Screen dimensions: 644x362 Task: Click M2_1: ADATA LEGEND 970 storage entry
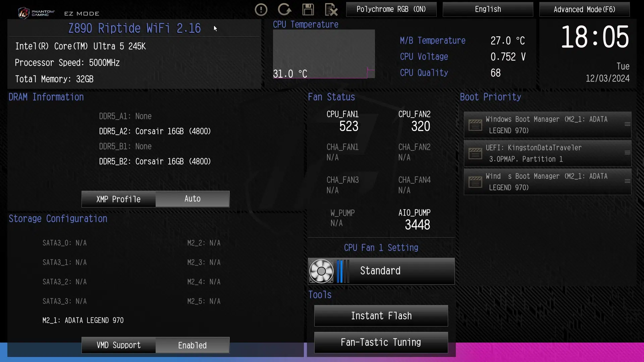click(x=83, y=320)
